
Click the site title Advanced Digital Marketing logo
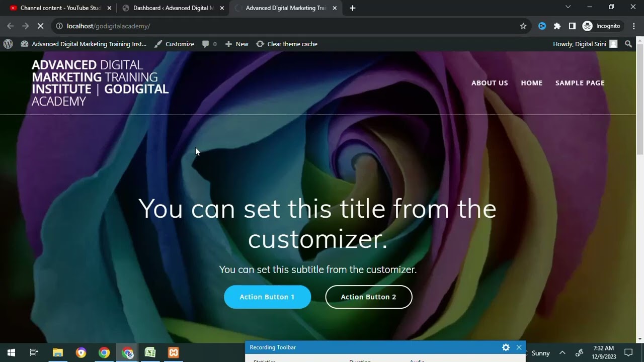coord(100,83)
